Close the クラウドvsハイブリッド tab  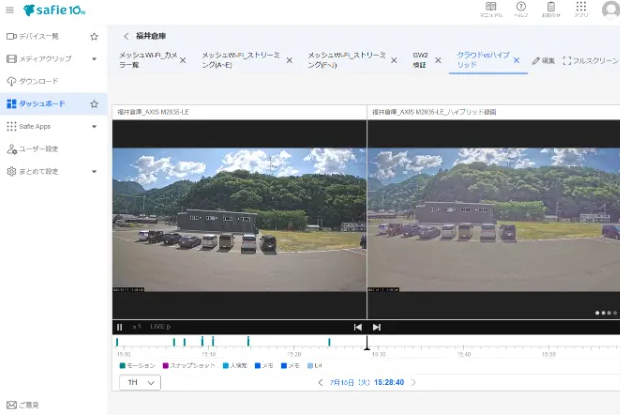(x=516, y=60)
